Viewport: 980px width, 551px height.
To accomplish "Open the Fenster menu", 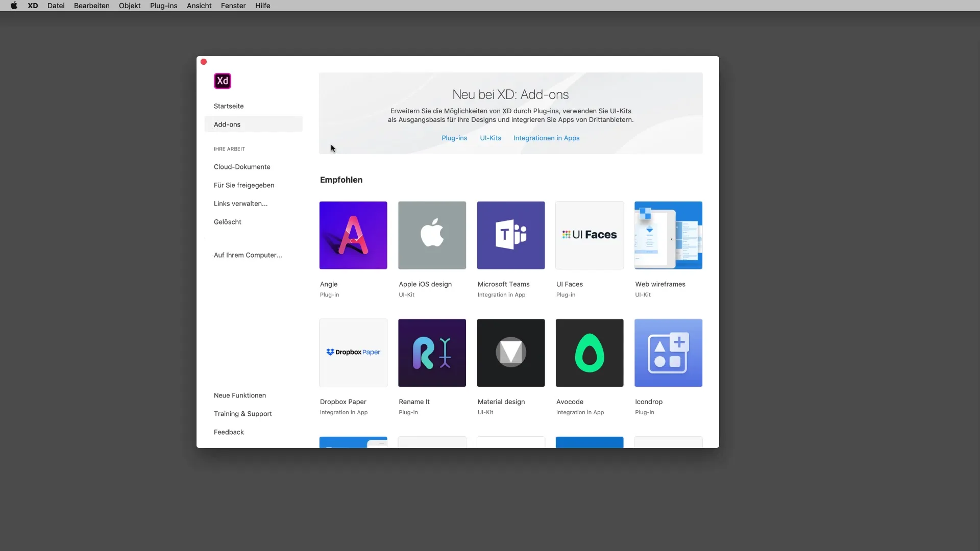I will tap(233, 6).
